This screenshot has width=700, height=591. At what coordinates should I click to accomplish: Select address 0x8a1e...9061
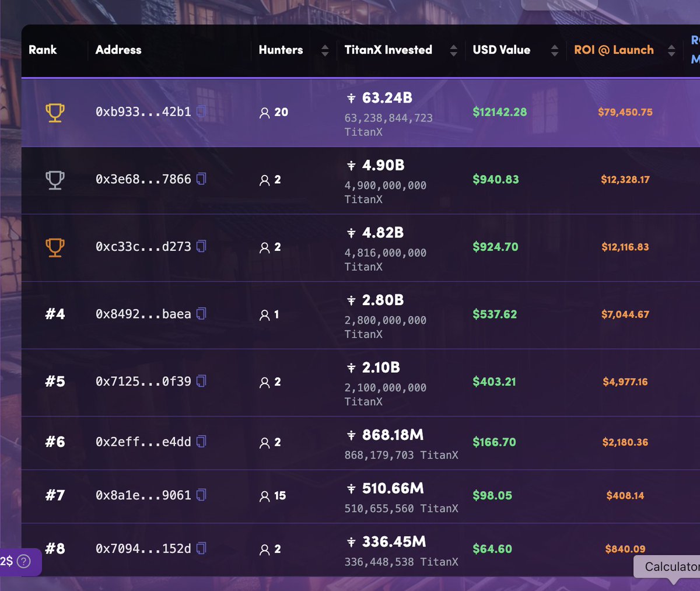coord(143,495)
